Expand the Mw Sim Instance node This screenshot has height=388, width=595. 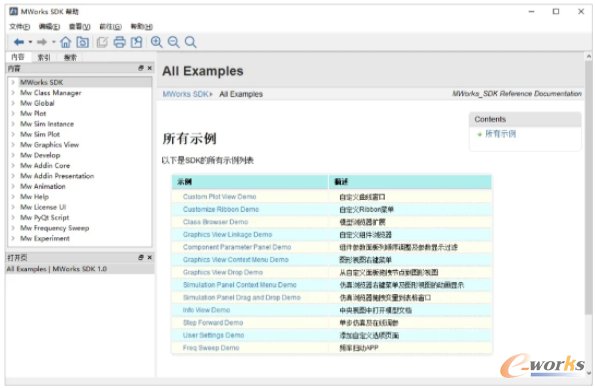[13, 124]
